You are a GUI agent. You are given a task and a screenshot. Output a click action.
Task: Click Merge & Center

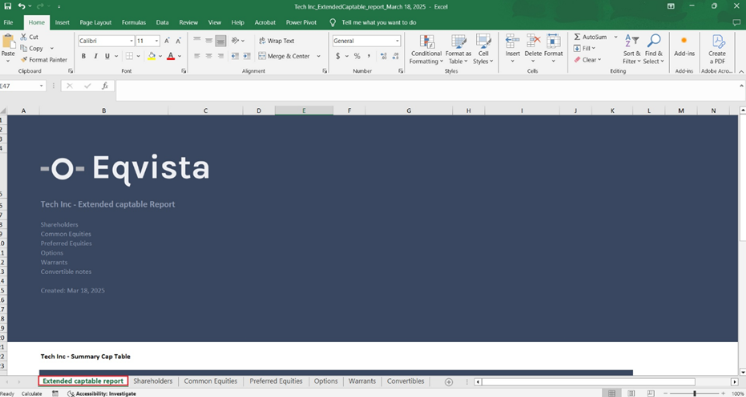(285, 56)
